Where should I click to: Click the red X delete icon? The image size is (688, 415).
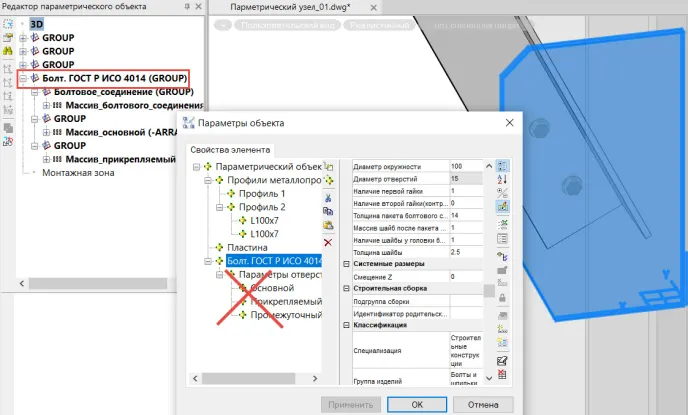click(x=328, y=242)
